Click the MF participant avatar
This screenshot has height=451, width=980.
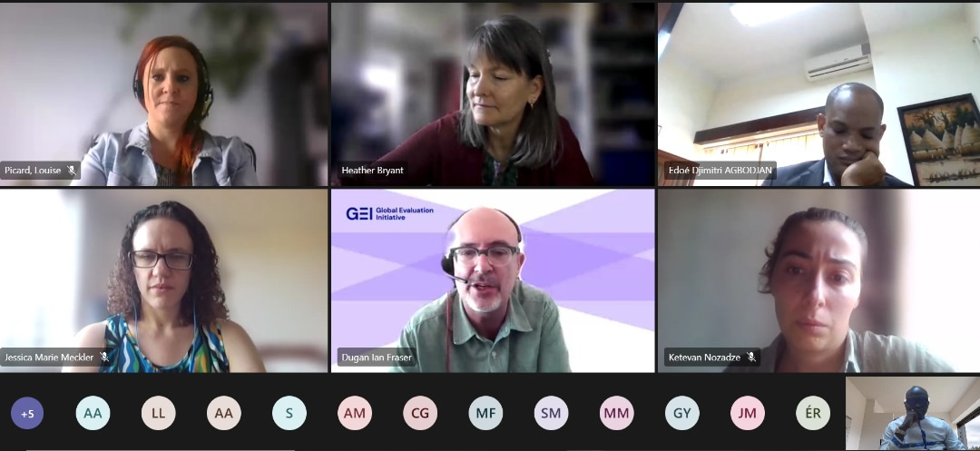pos(485,413)
